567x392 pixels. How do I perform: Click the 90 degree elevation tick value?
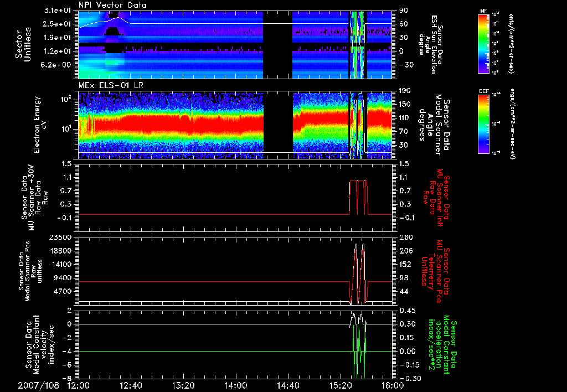[x=403, y=11]
